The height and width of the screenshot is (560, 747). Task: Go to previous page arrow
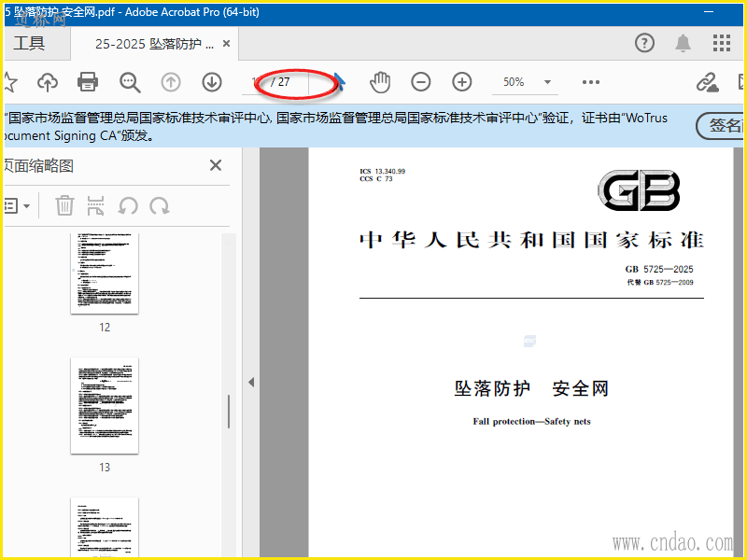171,82
